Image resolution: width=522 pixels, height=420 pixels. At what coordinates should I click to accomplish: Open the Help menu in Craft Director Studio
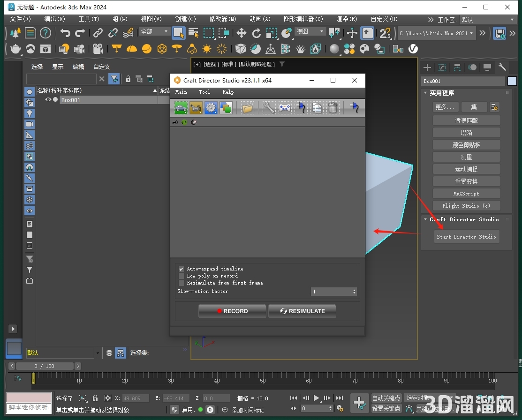(x=228, y=92)
